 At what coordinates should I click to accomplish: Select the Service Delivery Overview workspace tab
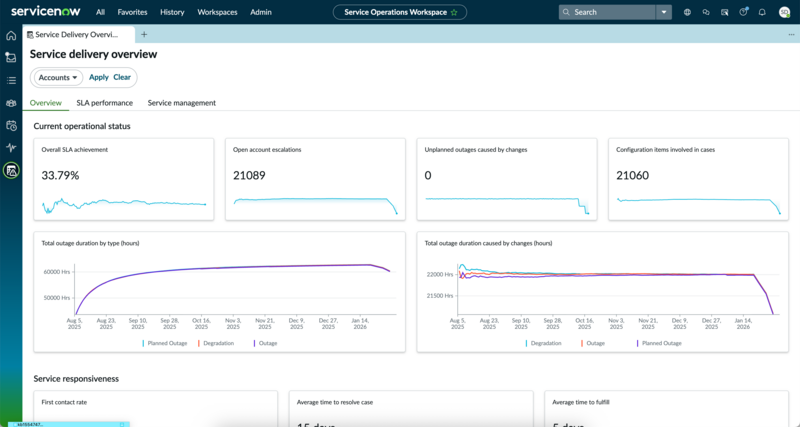80,34
